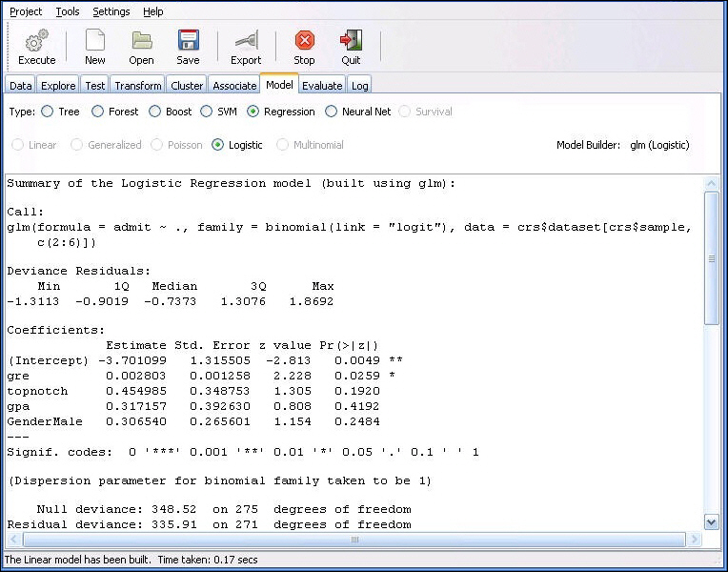The image size is (728, 572).
Task: Switch to the Associate tab
Action: [234, 86]
